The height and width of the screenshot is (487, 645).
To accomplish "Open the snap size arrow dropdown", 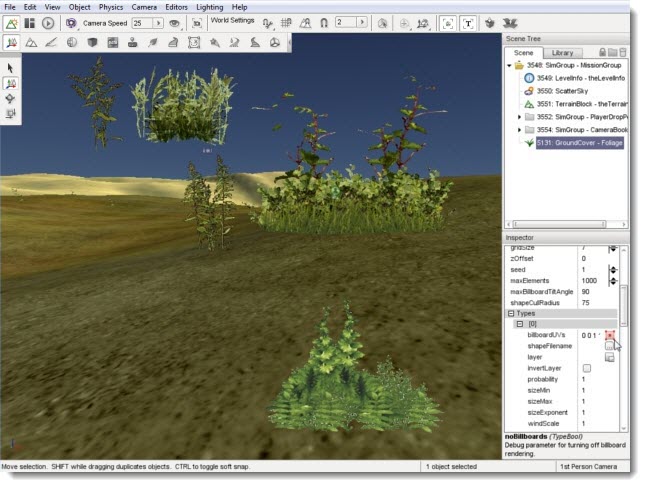I will coord(362,22).
